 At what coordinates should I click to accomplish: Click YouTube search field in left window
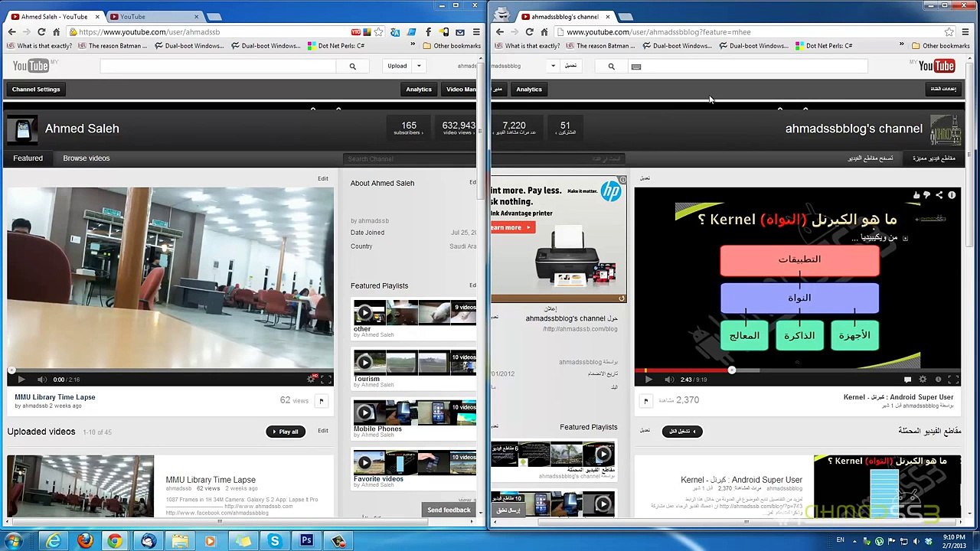coord(218,67)
